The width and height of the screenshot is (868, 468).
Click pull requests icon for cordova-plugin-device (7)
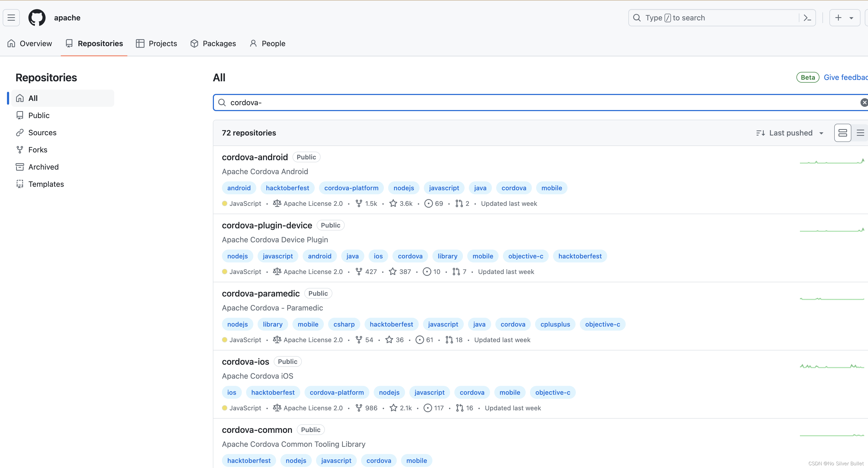coord(456,272)
